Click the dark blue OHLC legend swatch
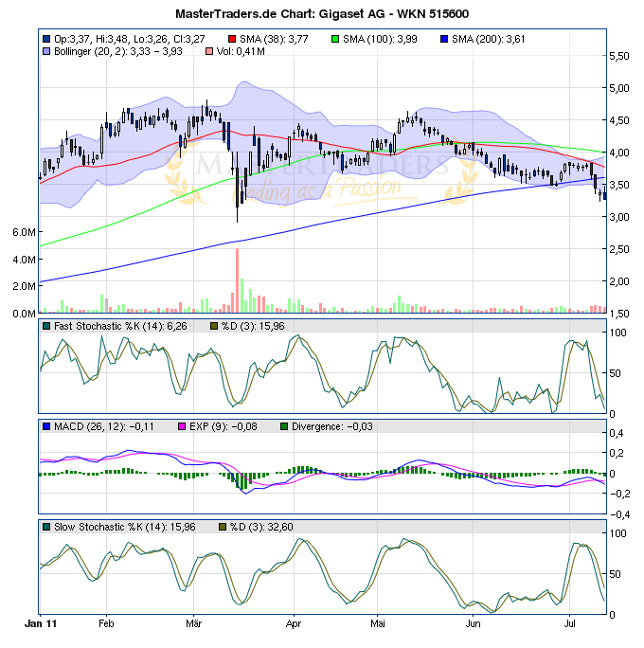This screenshot has width=644, height=648. [46, 39]
